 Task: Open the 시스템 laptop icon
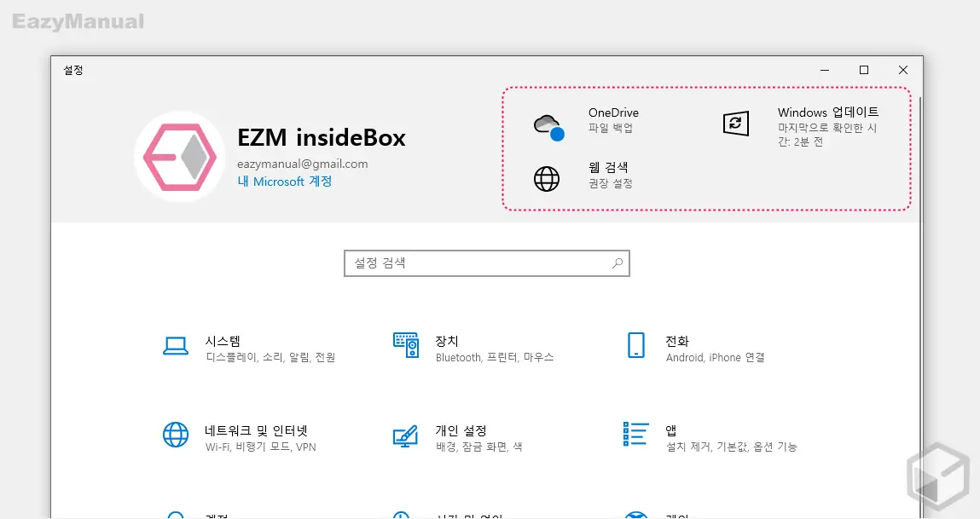(x=176, y=345)
